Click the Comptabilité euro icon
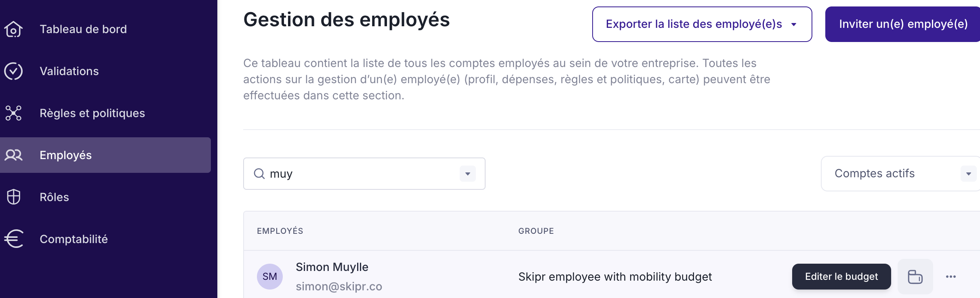Viewport: 980px width, 298px height. (14, 239)
